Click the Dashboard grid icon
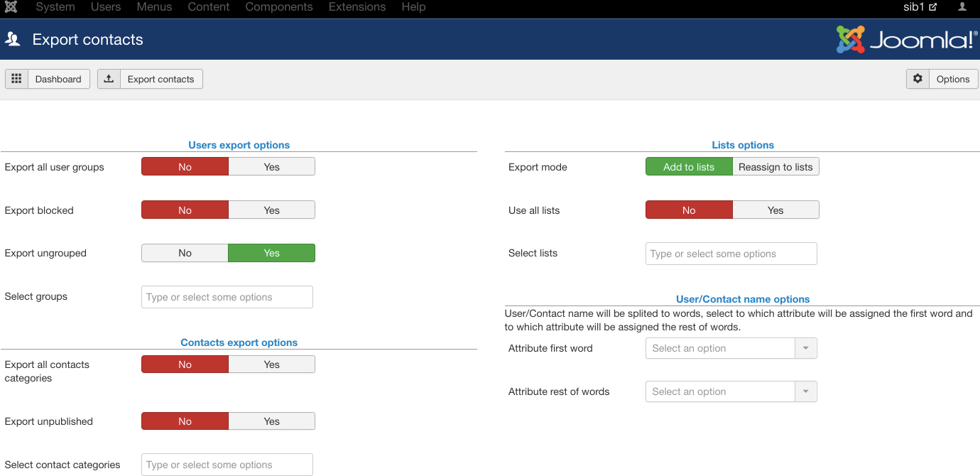Screen dimensions: 980x476 tap(16, 79)
